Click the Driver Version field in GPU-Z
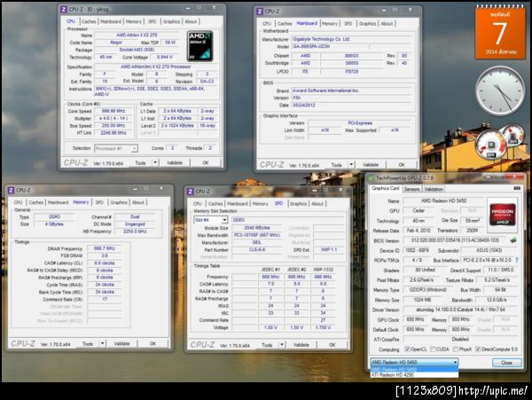 click(460, 310)
